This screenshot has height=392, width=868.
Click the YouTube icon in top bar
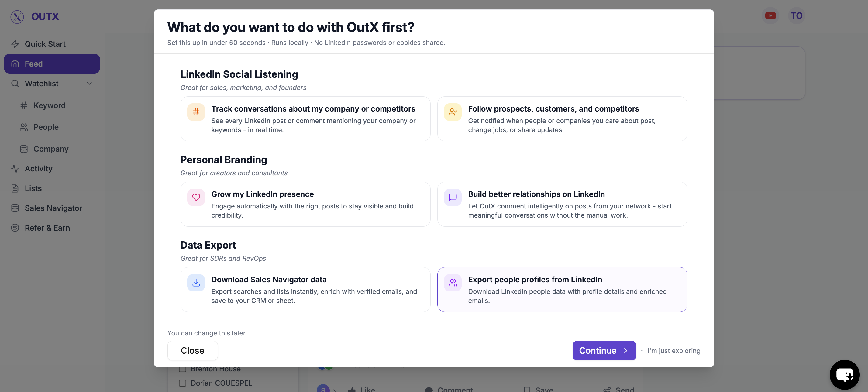[x=770, y=16]
